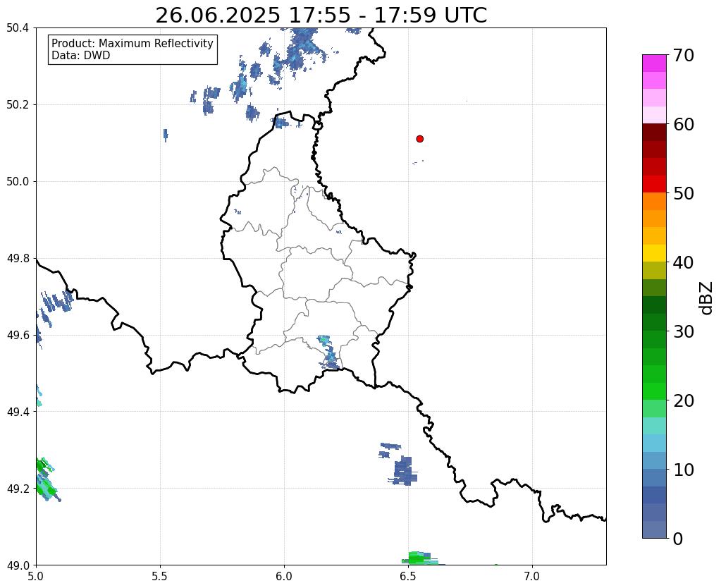Click the longitude axis label 6.5
This screenshot has width=721, height=588.
[x=408, y=577]
